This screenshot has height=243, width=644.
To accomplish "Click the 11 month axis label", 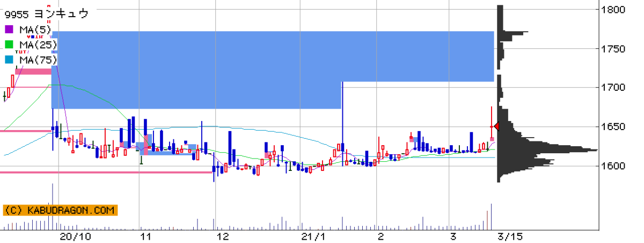I will click(145, 236).
